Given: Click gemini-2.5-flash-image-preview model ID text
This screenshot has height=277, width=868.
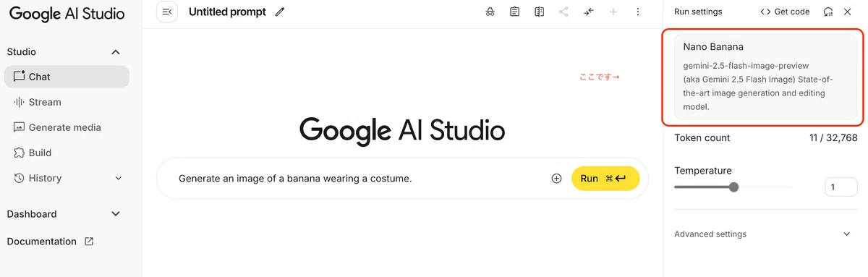Looking at the screenshot, I should (x=746, y=66).
